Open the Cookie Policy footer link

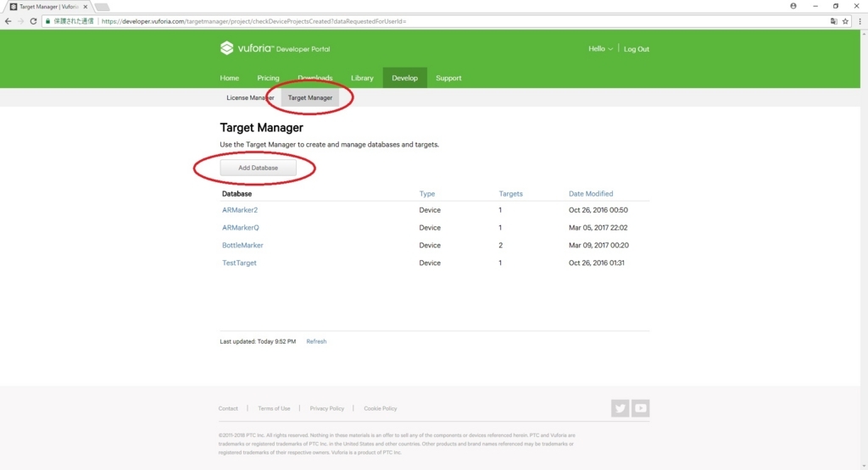(x=381, y=409)
